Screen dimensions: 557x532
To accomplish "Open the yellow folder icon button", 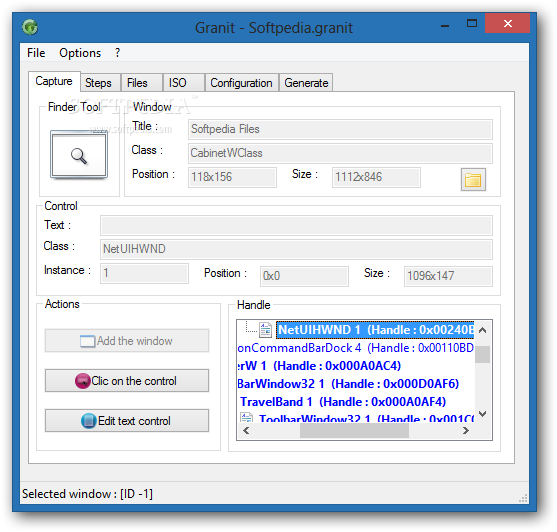I will (x=473, y=180).
